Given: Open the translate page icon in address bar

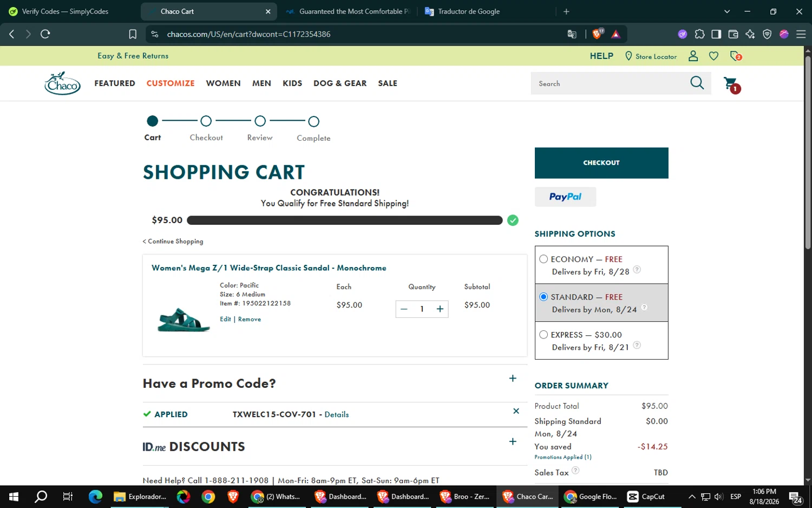Looking at the screenshot, I should tap(572, 34).
